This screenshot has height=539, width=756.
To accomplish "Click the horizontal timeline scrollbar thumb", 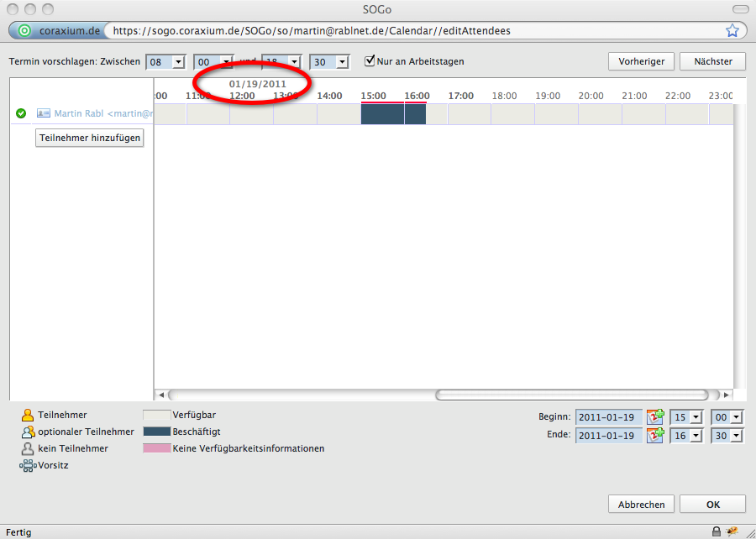I will click(x=571, y=395).
